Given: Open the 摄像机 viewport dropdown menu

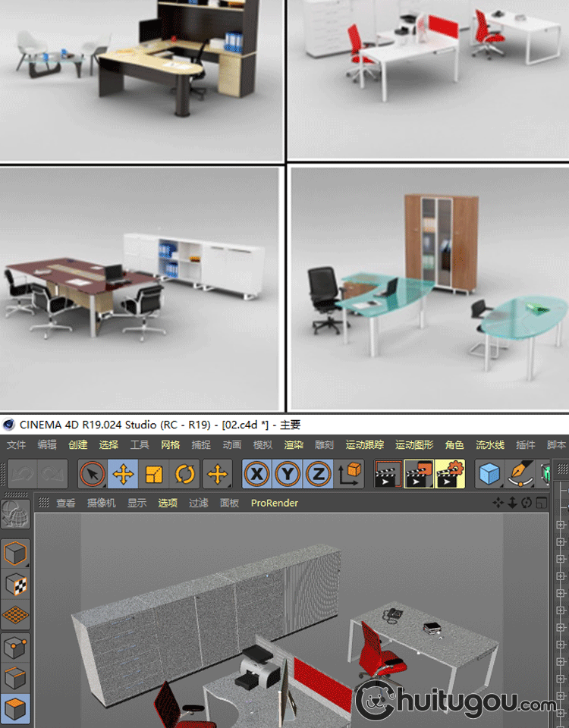Looking at the screenshot, I should 101,503.
